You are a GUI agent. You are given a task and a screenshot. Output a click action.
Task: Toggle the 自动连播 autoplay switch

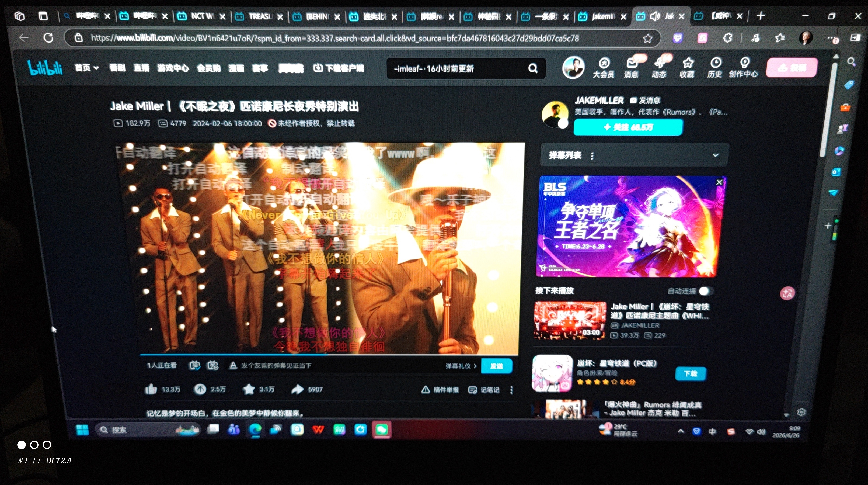pyautogui.click(x=706, y=291)
